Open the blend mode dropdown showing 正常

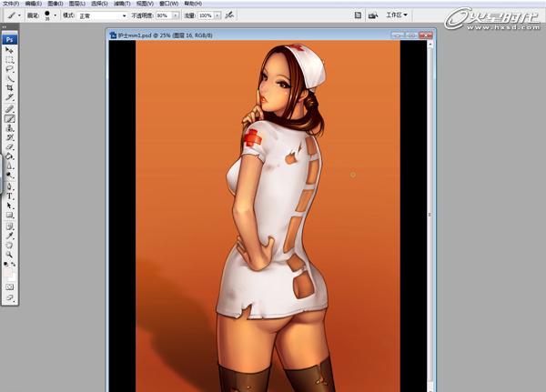pyautogui.click(x=102, y=15)
